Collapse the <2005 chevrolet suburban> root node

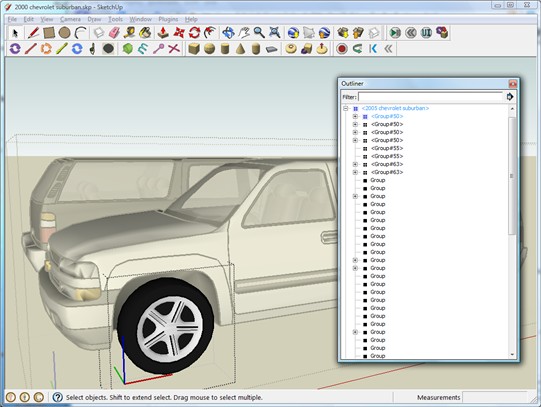pos(346,108)
